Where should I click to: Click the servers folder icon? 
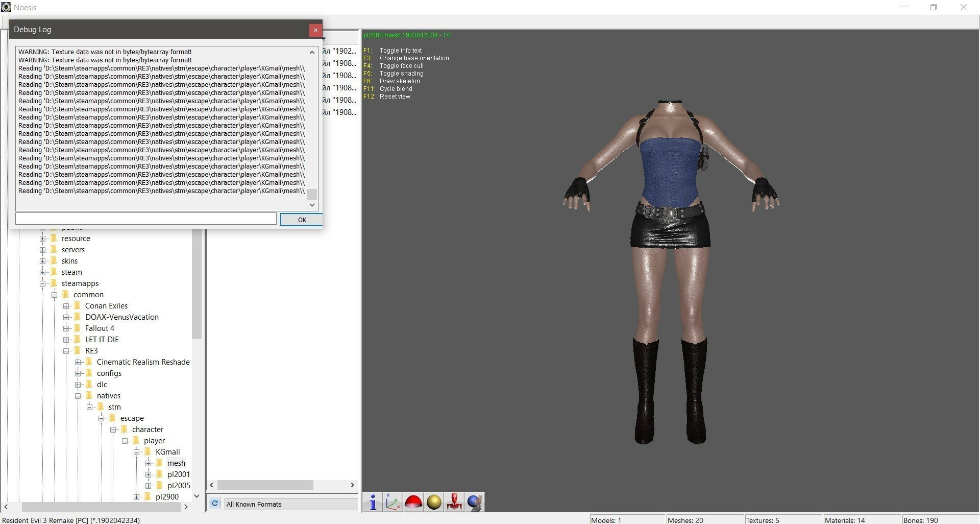tap(54, 249)
